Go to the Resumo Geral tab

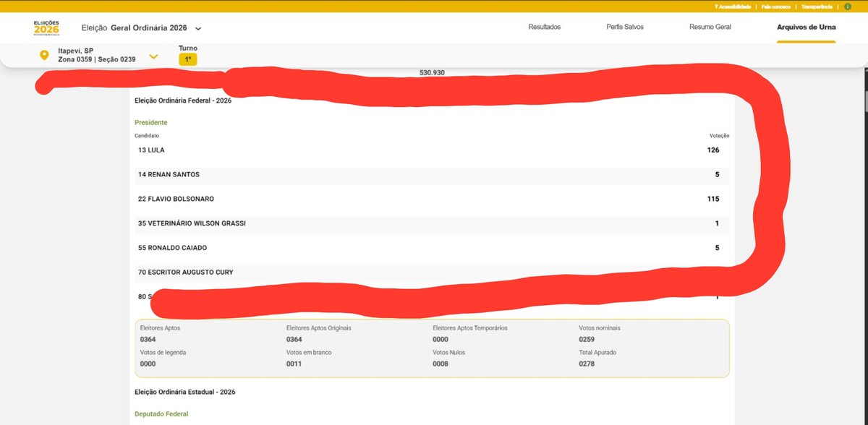[x=710, y=27]
